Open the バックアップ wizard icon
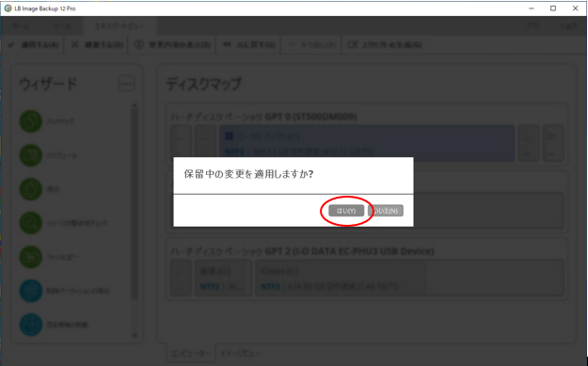The height and width of the screenshot is (366, 588). [x=31, y=121]
